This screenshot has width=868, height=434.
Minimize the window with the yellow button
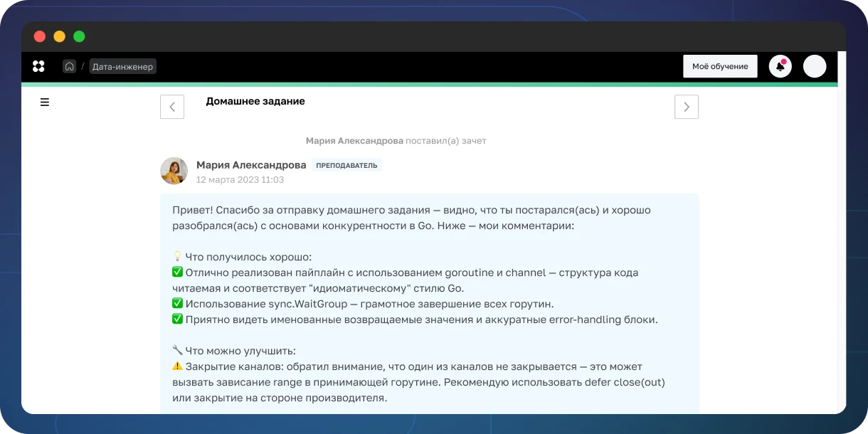(x=60, y=36)
